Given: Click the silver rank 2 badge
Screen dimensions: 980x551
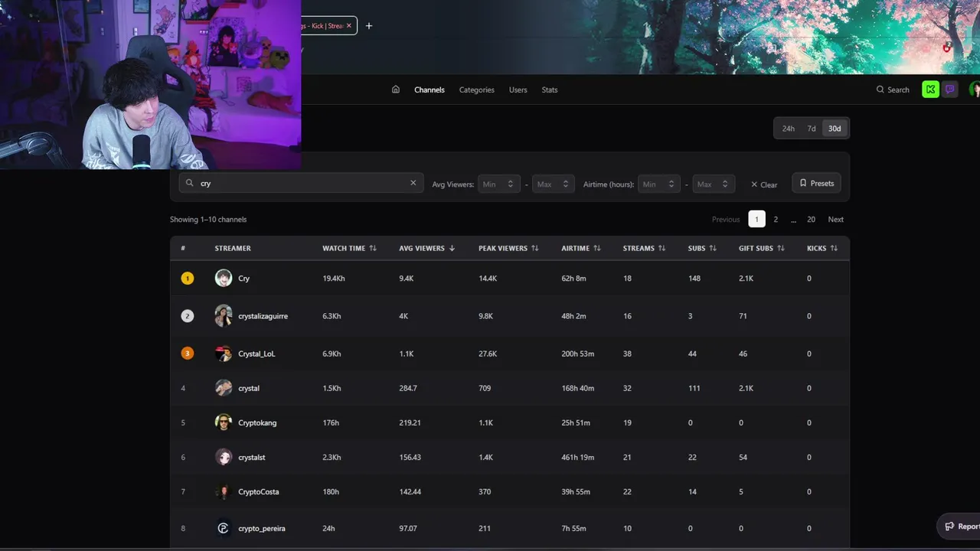Looking at the screenshot, I should (x=188, y=315).
